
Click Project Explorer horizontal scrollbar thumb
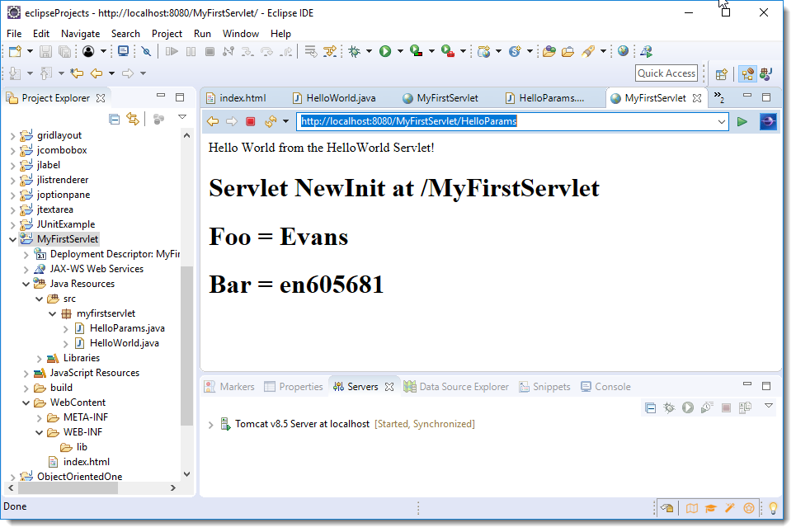coord(68,487)
